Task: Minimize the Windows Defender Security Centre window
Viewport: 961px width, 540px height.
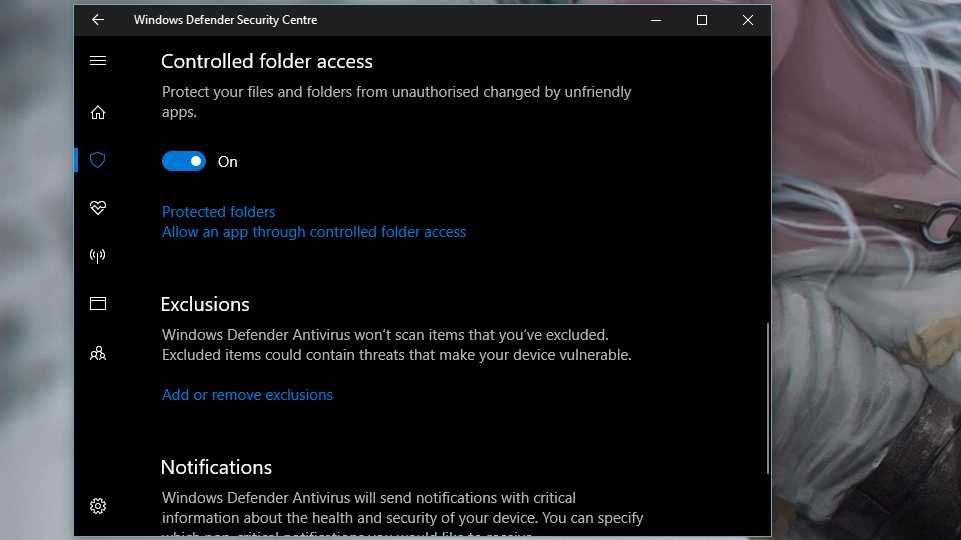Action: 656,20
